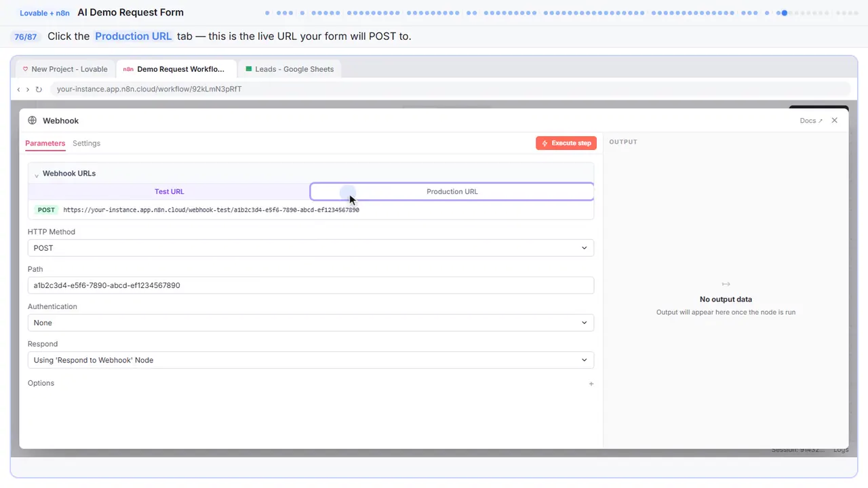
Task: Switch to the Parameters tab
Action: [x=45, y=144]
